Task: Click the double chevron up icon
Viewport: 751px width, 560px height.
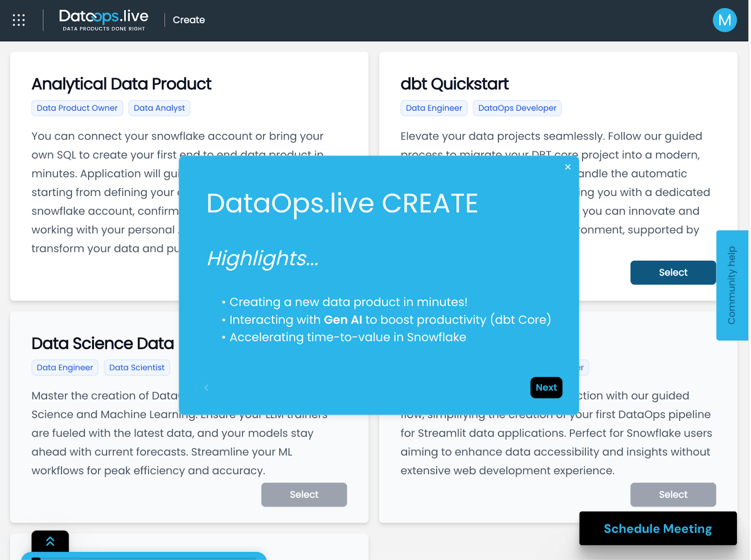Action: [50, 541]
